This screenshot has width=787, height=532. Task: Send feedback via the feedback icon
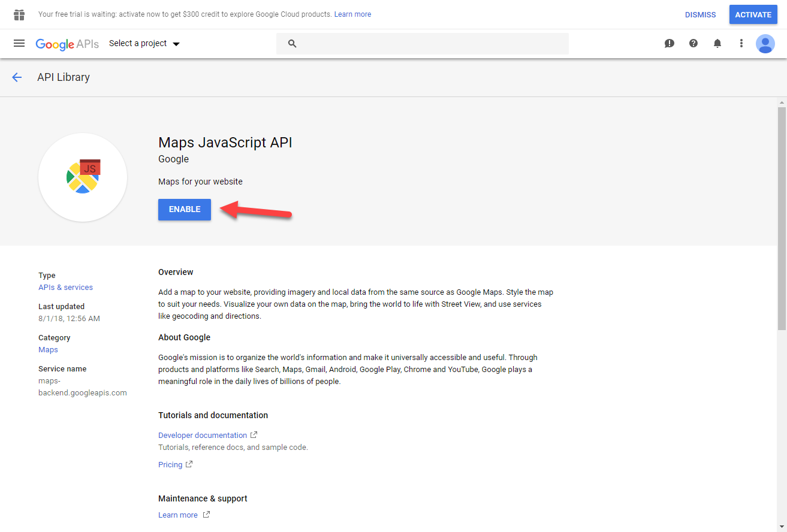pyautogui.click(x=670, y=43)
